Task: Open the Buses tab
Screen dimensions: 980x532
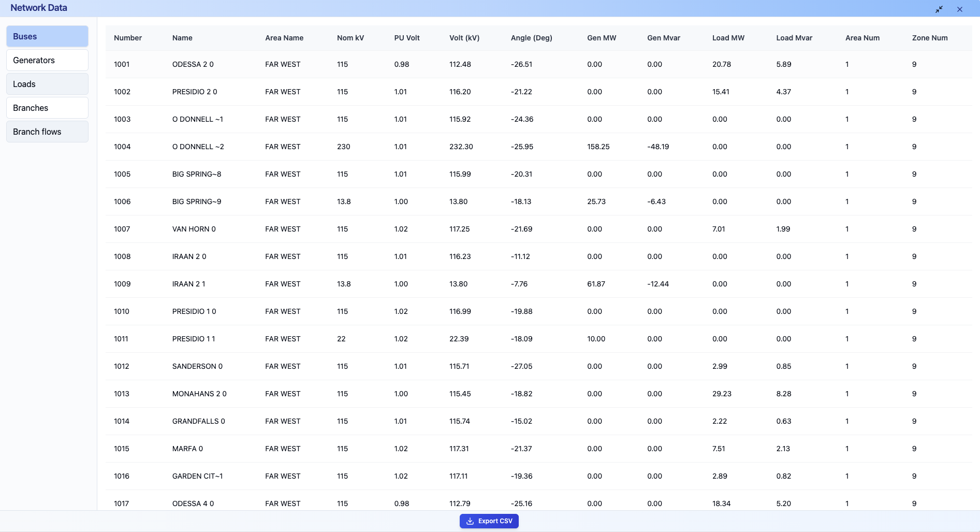Action: pos(47,36)
